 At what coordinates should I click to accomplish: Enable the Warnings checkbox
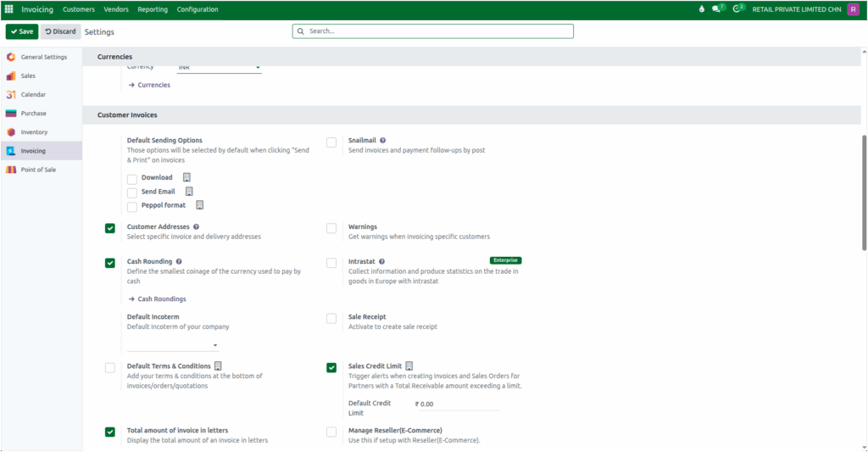(331, 228)
